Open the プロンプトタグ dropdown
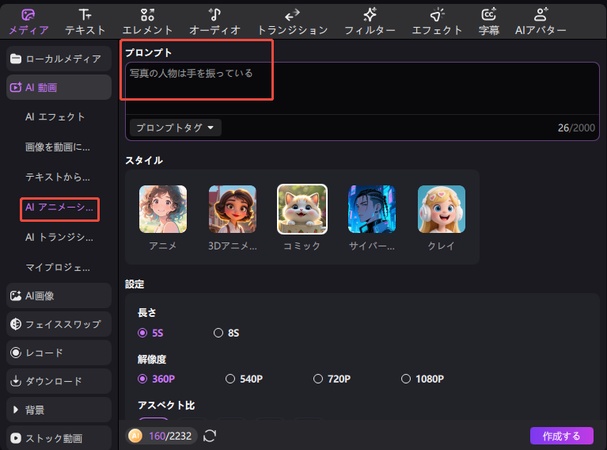Screen dimensions: 607x450 pyautogui.click(x=174, y=128)
